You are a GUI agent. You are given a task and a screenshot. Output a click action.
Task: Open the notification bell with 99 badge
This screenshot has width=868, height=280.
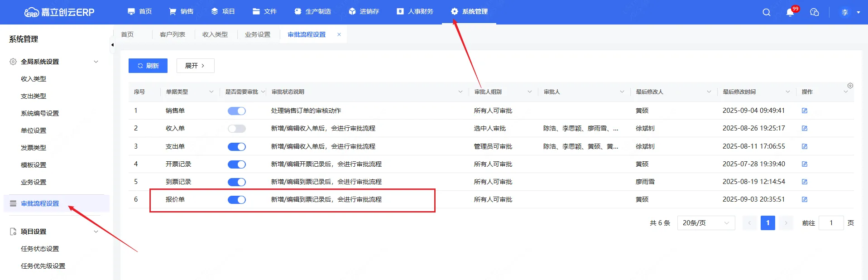coord(790,12)
